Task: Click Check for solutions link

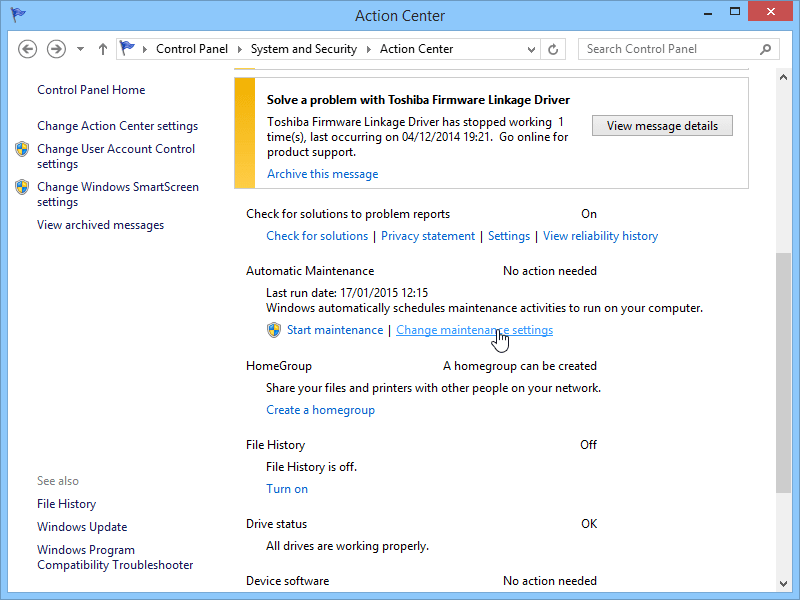Action: 317,236
